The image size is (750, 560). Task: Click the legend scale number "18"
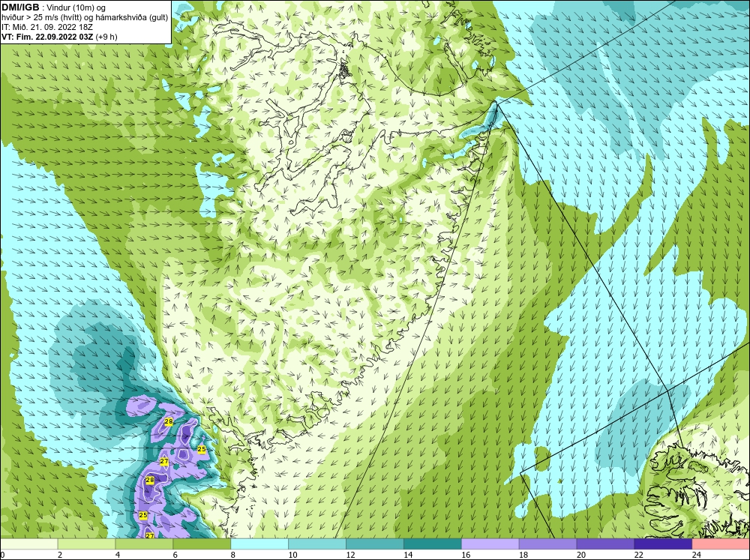[523, 555]
